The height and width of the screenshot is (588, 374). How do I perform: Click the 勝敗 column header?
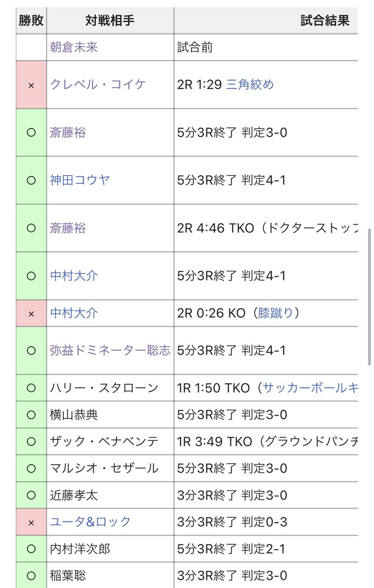[x=31, y=21]
